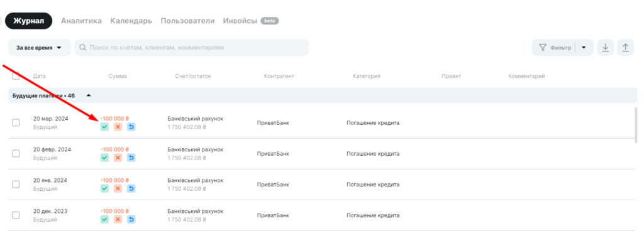Click the upload arrow icon at top right
Image resolution: width=644 pixels, height=231 pixels.
625,48
